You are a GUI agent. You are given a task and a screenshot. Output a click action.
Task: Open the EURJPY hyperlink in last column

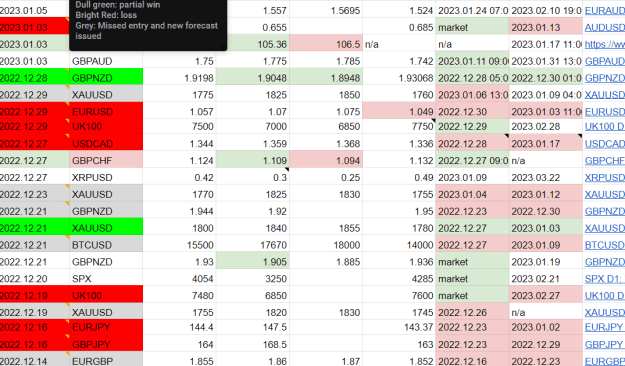pyautogui.click(x=605, y=327)
